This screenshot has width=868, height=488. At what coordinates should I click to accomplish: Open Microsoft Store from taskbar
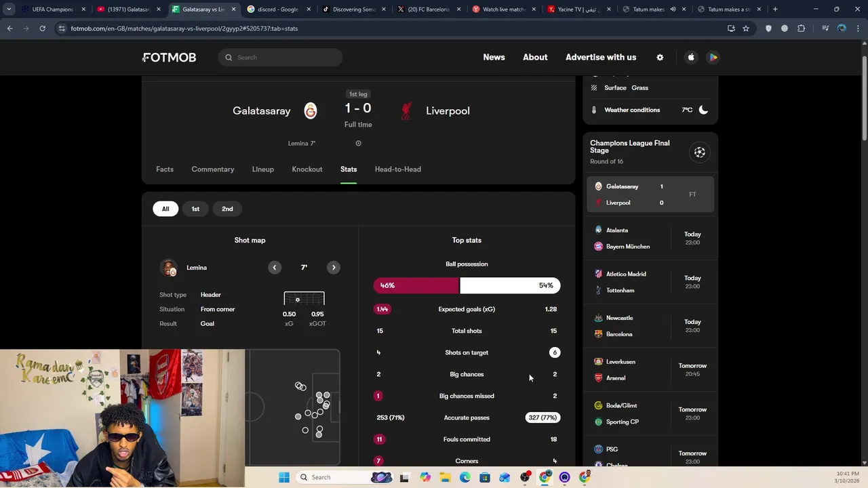484,477
